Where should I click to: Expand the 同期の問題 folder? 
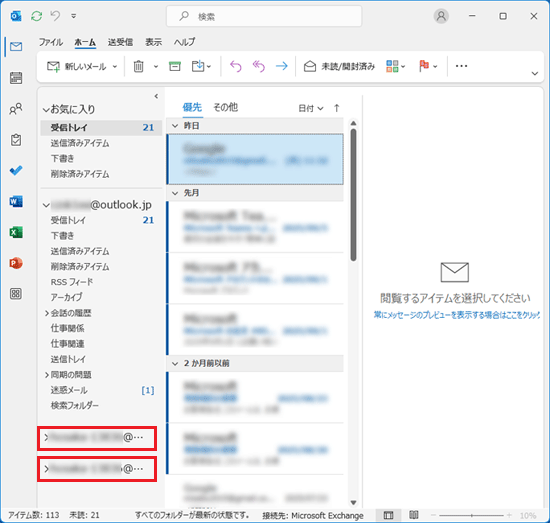coord(47,375)
